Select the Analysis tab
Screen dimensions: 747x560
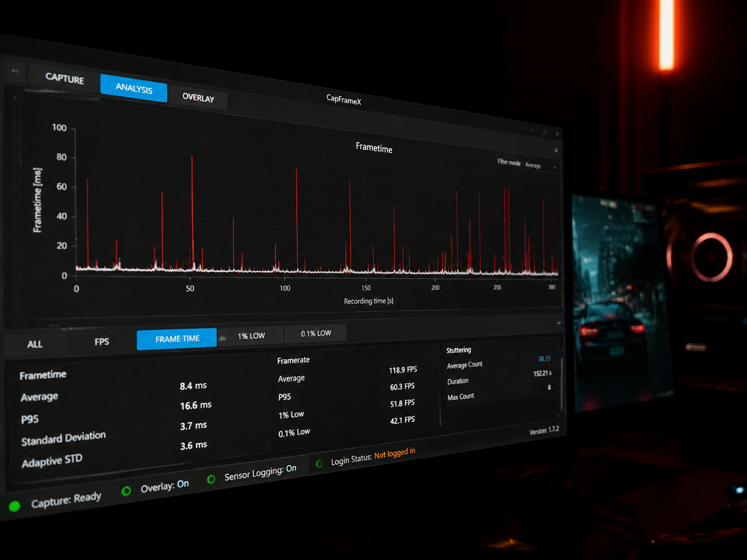click(x=134, y=88)
